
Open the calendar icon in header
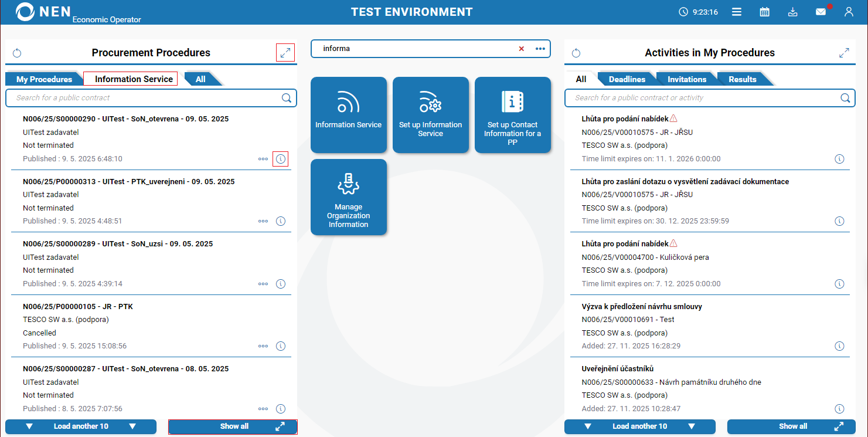[765, 12]
